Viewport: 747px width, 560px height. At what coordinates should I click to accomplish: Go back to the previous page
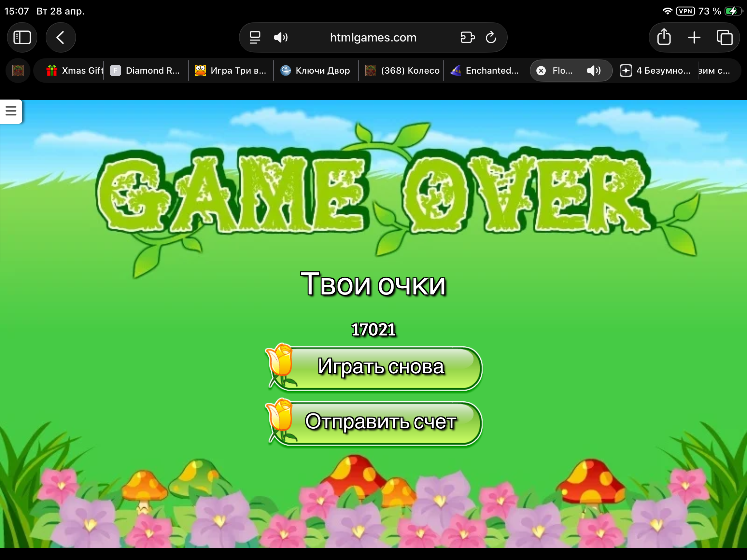61,37
